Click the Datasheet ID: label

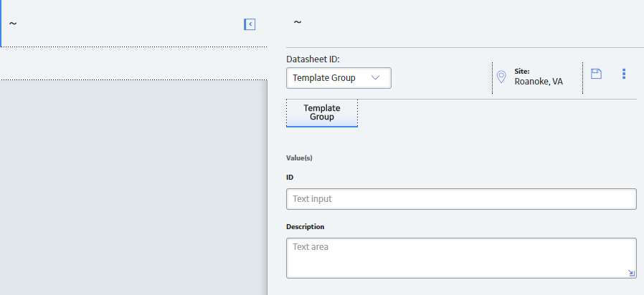(x=313, y=59)
